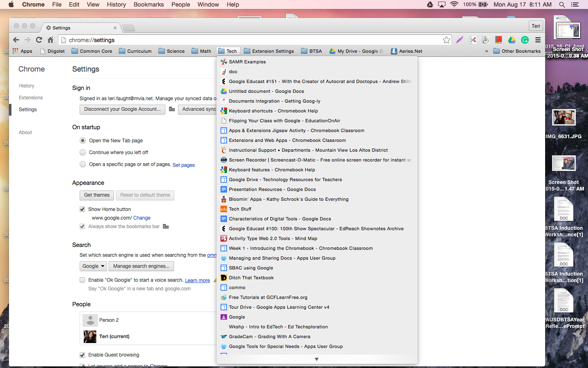Image resolution: width=588 pixels, height=368 pixels.
Task: Open the BTSA bookmark folder
Action: click(312, 51)
